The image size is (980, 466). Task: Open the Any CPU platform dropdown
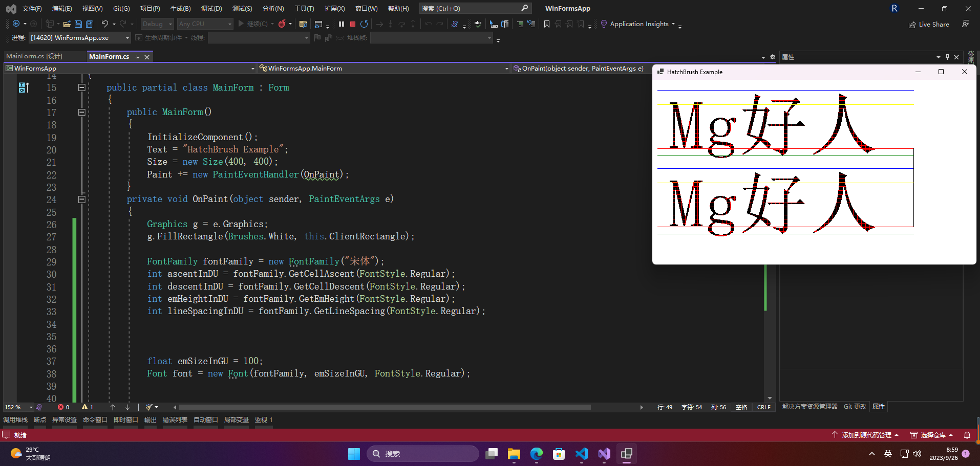click(x=205, y=24)
